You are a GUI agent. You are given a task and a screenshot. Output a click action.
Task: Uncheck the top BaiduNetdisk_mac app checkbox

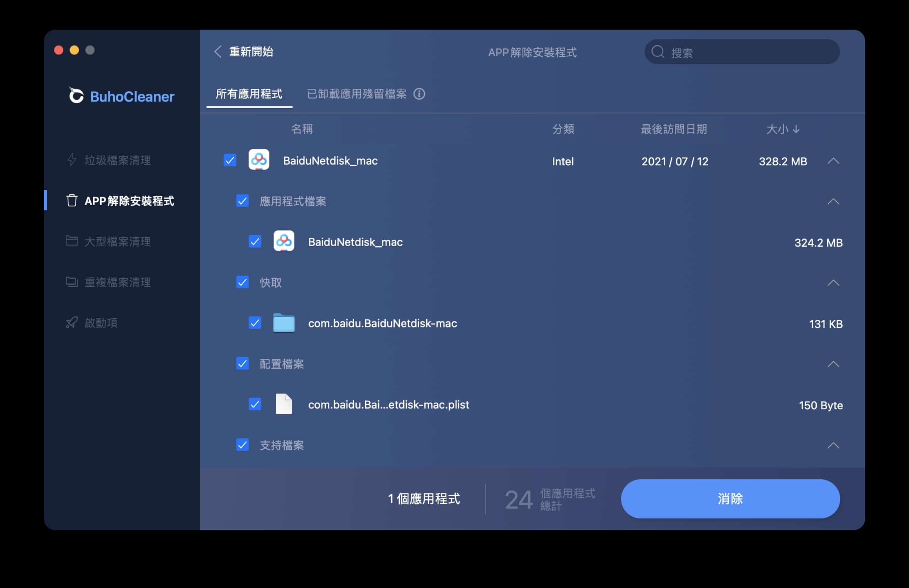230,160
